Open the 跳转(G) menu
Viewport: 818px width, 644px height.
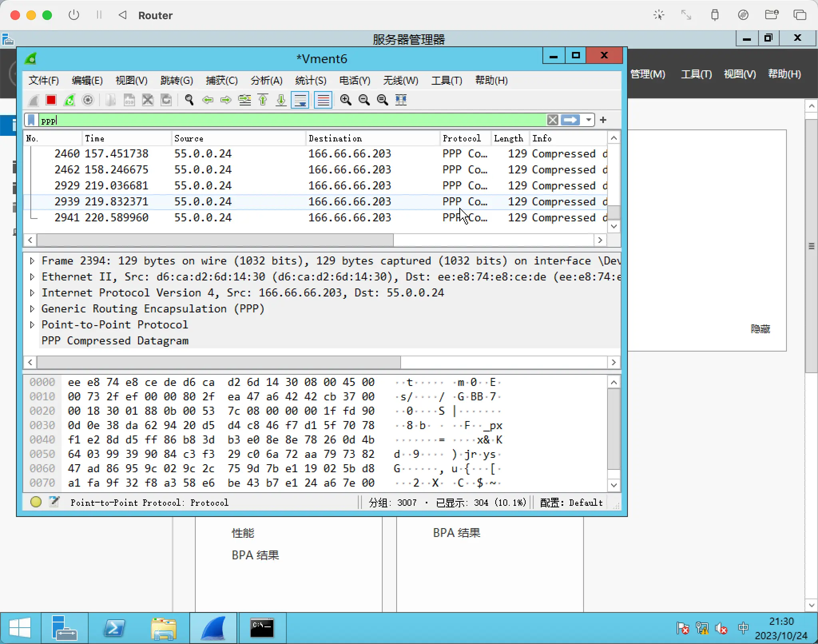[177, 81]
